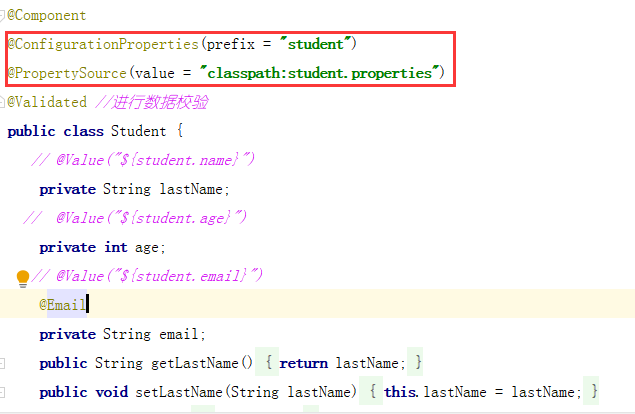The image size is (635, 414).
Task: Click the highlighted @Email annotation
Action: [63, 305]
